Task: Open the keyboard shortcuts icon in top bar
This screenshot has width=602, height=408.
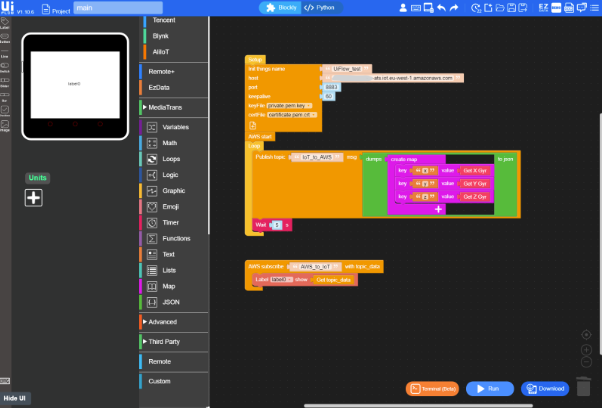Action: (x=416, y=8)
